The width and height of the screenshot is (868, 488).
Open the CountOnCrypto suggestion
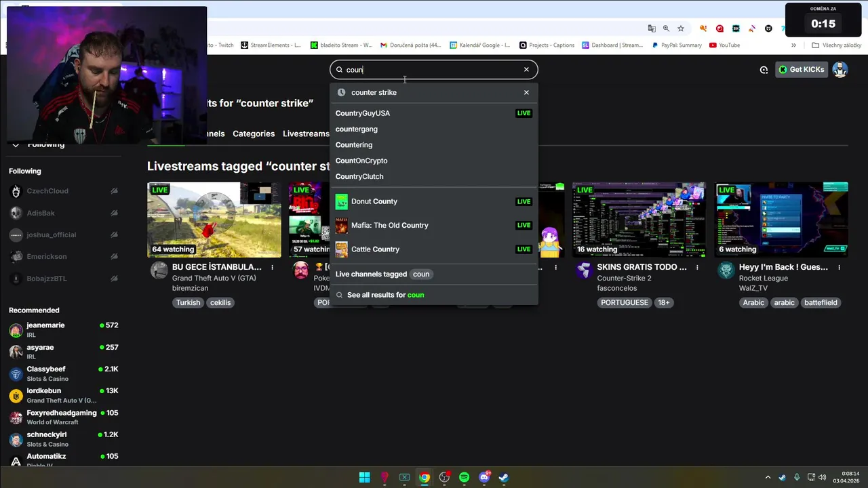click(x=434, y=161)
